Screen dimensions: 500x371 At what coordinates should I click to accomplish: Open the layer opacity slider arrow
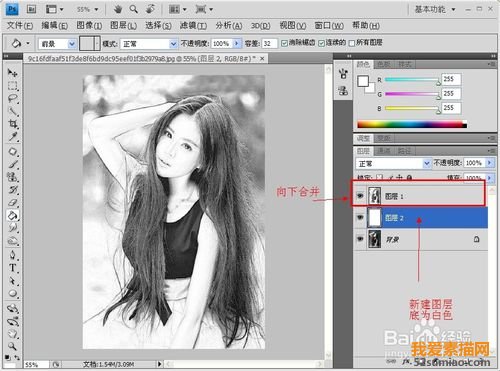(x=489, y=163)
